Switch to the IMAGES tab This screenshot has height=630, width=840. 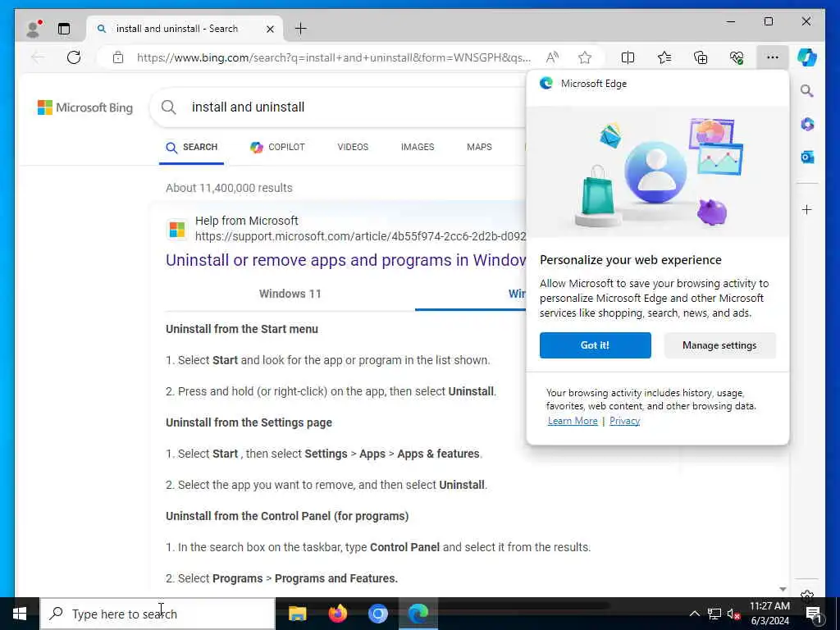point(418,148)
